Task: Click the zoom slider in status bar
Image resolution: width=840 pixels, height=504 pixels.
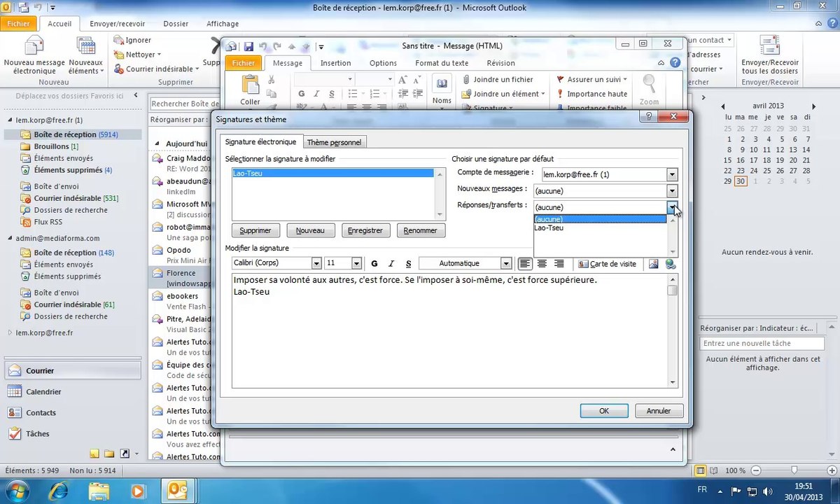Action: pyautogui.click(x=793, y=470)
